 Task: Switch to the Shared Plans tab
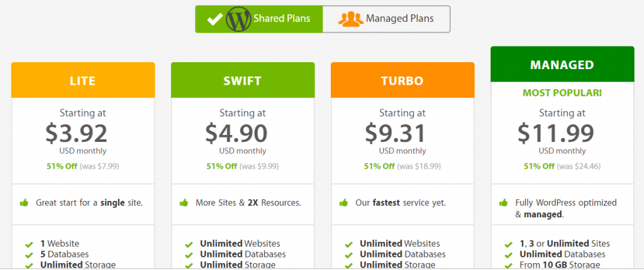259,19
